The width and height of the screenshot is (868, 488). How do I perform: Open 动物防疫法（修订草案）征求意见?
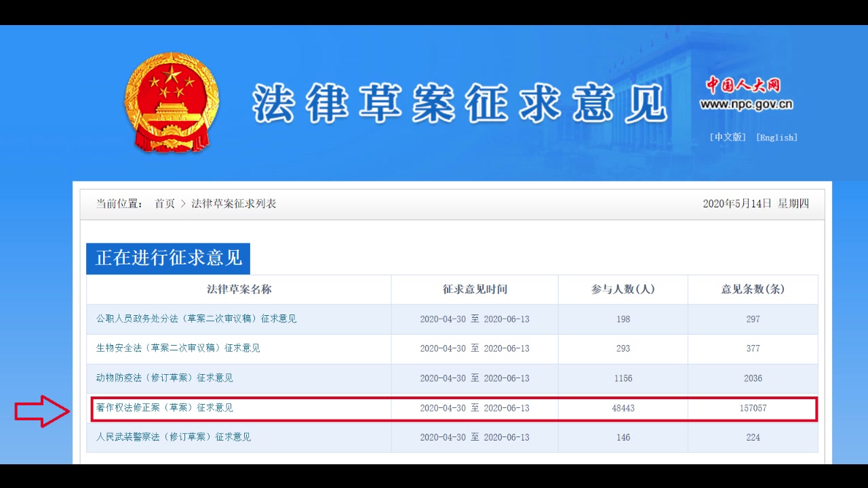click(x=164, y=378)
